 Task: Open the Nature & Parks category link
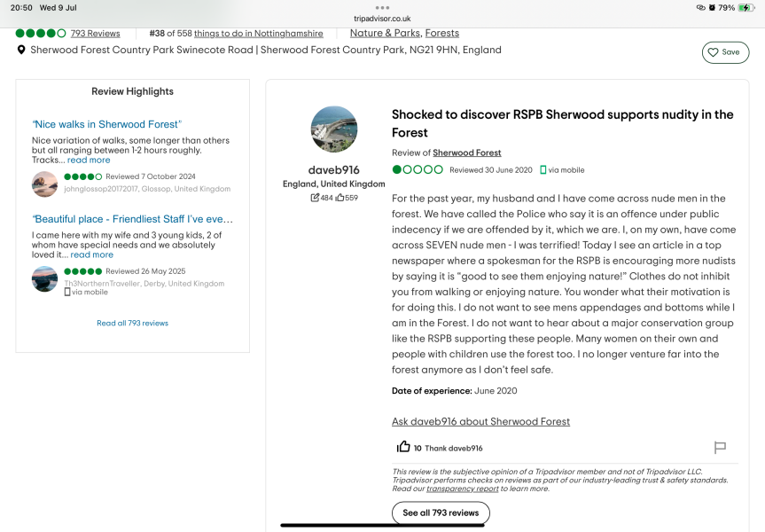[x=385, y=33]
